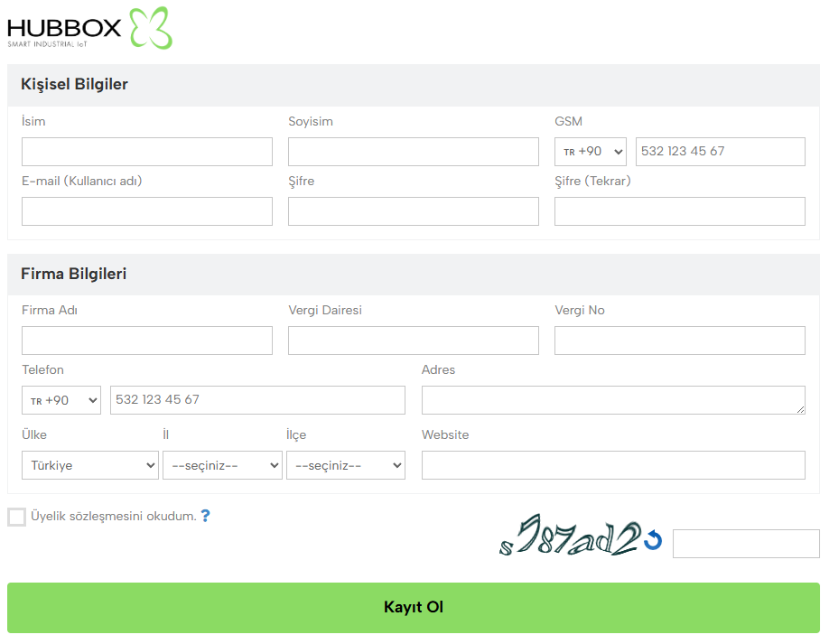Click the captcha image text
829x644 pixels.
[570, 535]
